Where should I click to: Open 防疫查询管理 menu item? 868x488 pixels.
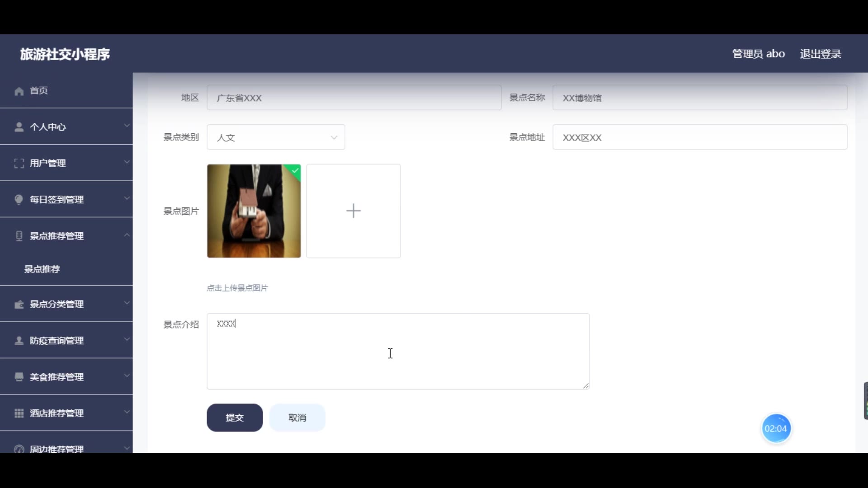(x=66, y=341)
